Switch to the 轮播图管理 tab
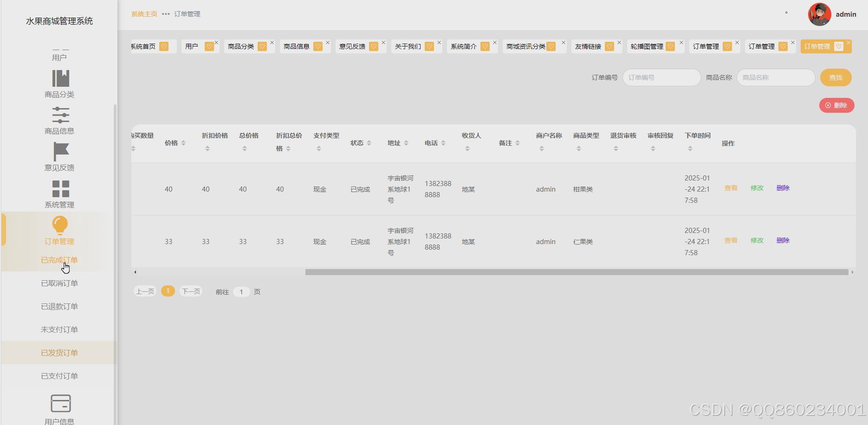The width and height of the screenshot is (868, 425). click(647, 46)
